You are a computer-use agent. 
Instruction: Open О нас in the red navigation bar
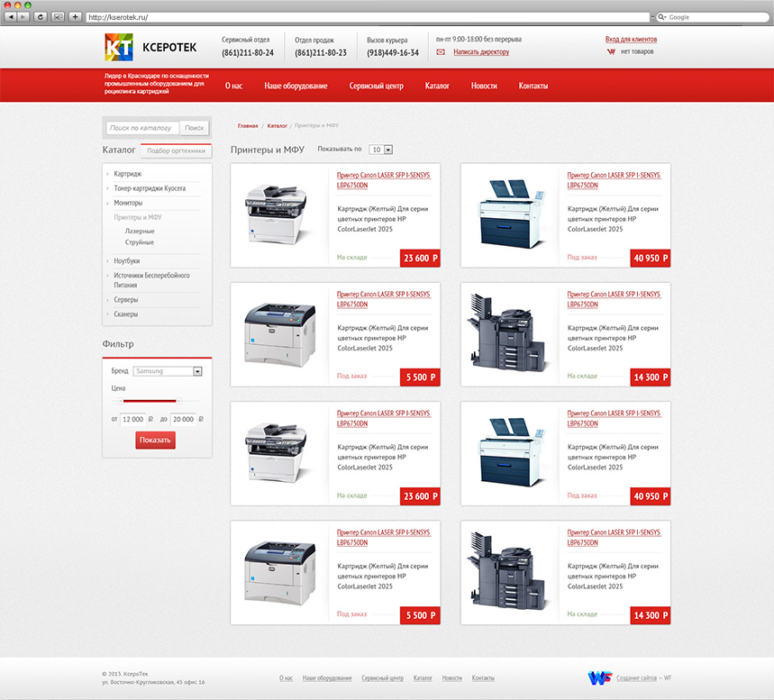pyautogui.click(x=234, y=86)
